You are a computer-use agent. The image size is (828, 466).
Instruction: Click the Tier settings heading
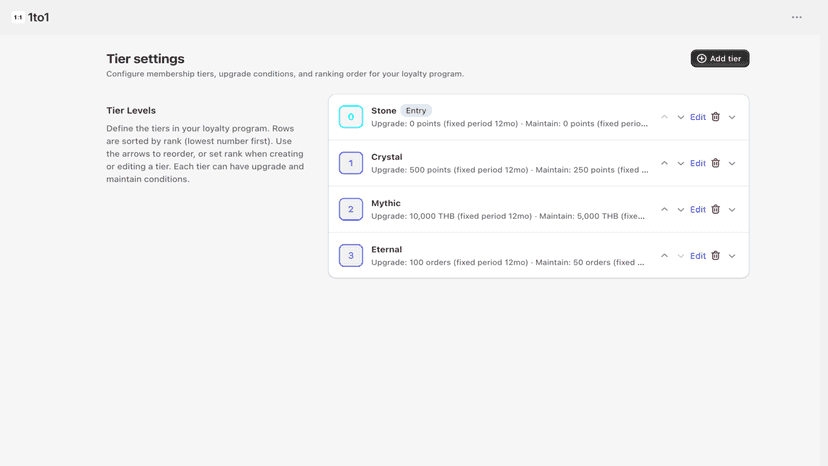[145, 59]
